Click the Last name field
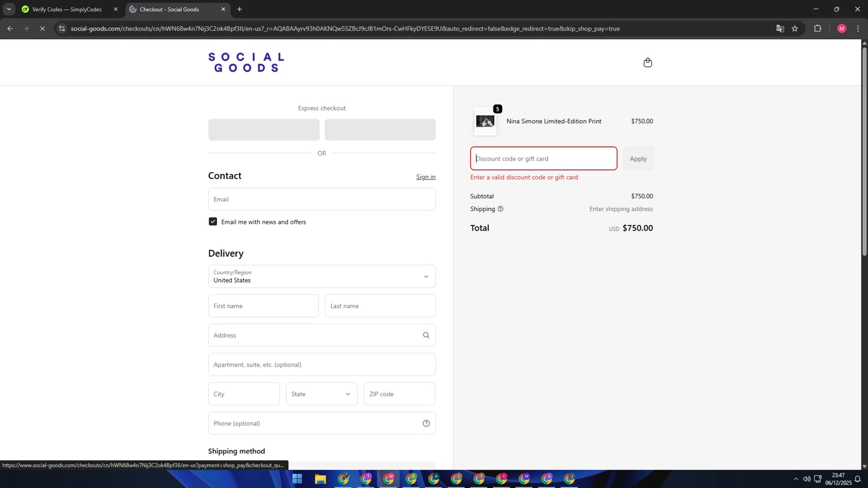Screen dimensions: 868x488 click(380, 306)
